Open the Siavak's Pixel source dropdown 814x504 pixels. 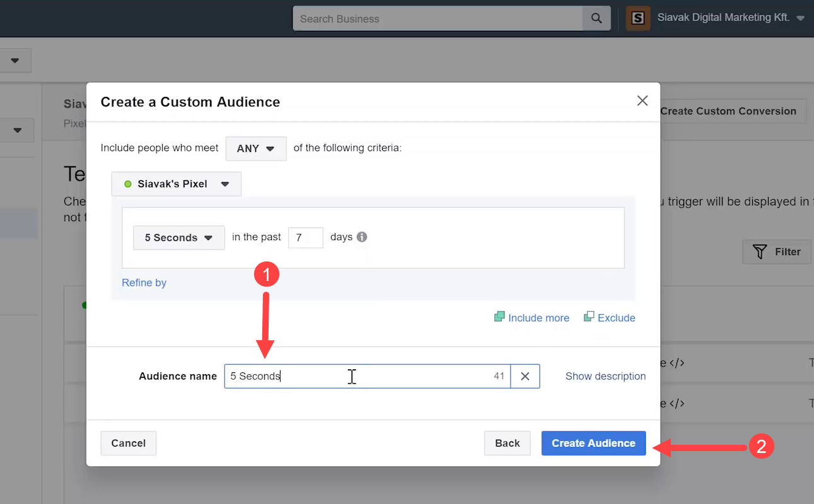pyautogui.click(x=177, y=184)
